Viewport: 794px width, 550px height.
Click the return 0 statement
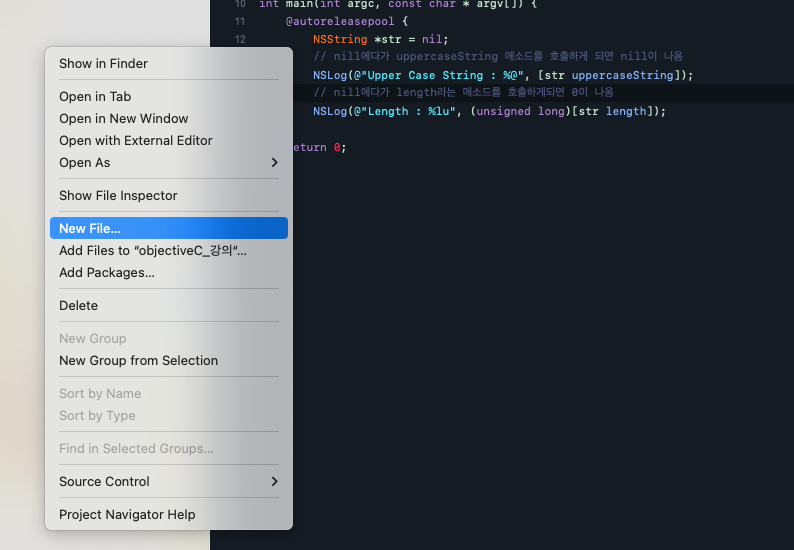[x=320, y=147]
